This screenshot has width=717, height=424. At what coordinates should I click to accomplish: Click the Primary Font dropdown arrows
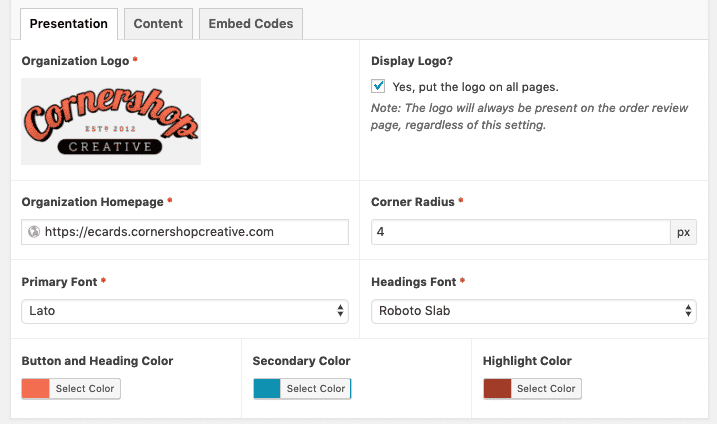point(340,311)
